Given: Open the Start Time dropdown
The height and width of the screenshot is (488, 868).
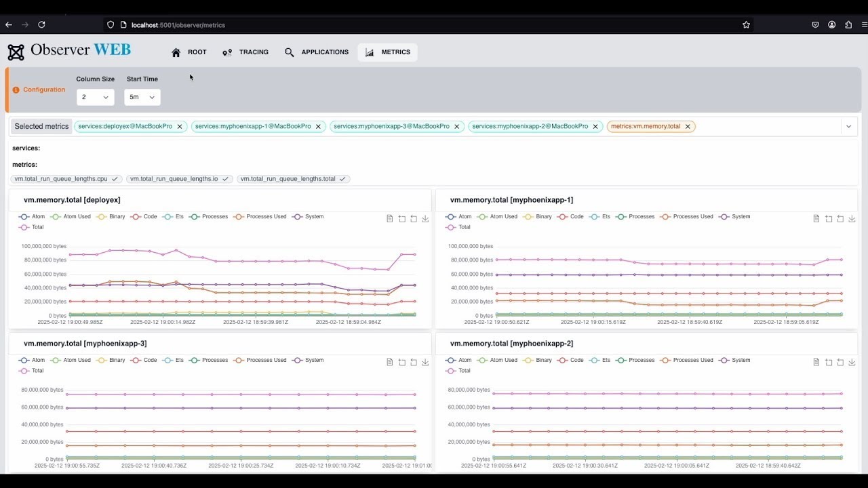Looking at the screenshot, I should point(142,97).
